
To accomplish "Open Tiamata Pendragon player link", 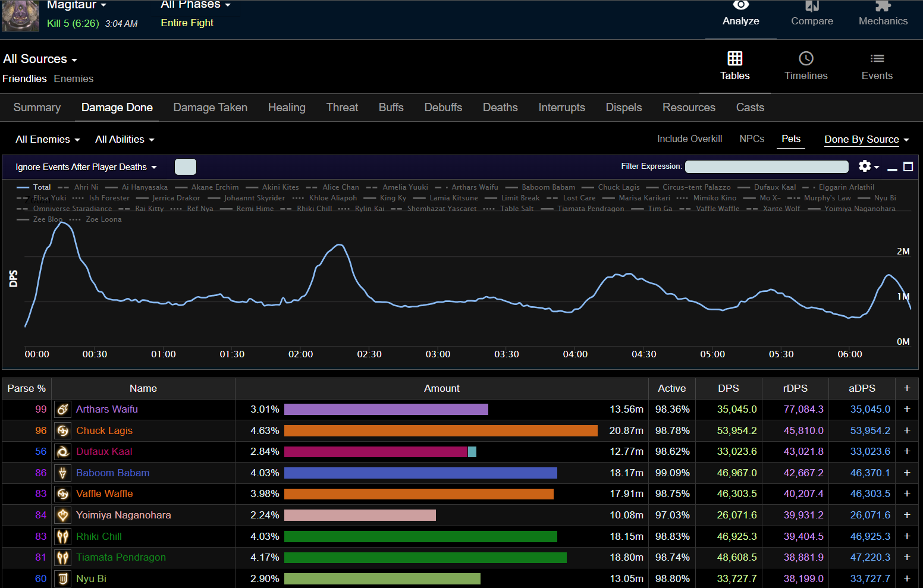I will (x=121, y=557).
